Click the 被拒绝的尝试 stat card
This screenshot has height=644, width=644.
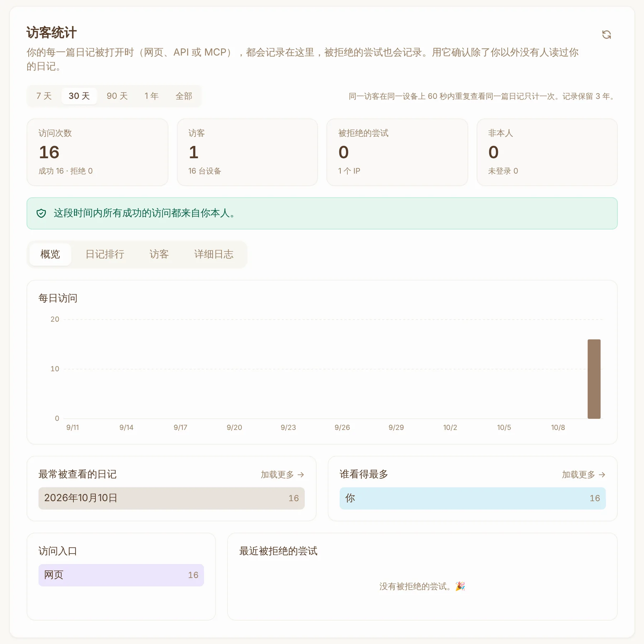pos(397,152)
